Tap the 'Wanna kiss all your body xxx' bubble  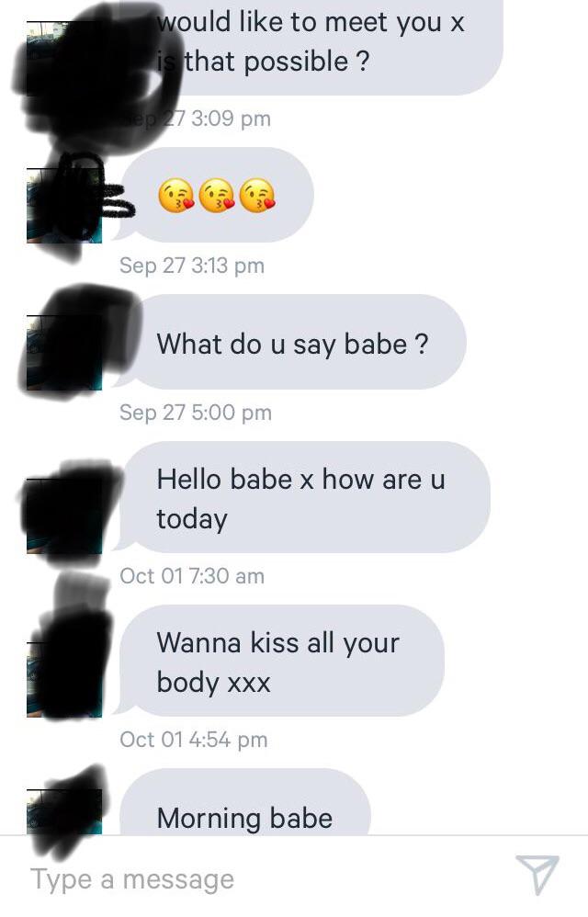pyautogui.click(x=279, y=661)
